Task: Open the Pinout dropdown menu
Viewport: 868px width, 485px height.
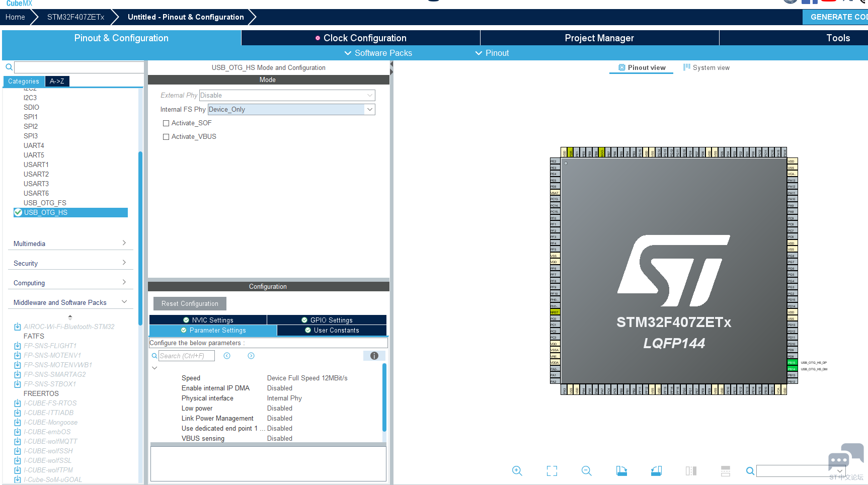Action: point(492,53)
